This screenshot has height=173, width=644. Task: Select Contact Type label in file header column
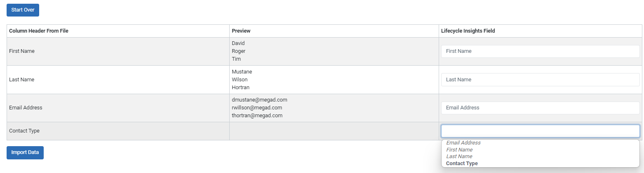[24, 131]
